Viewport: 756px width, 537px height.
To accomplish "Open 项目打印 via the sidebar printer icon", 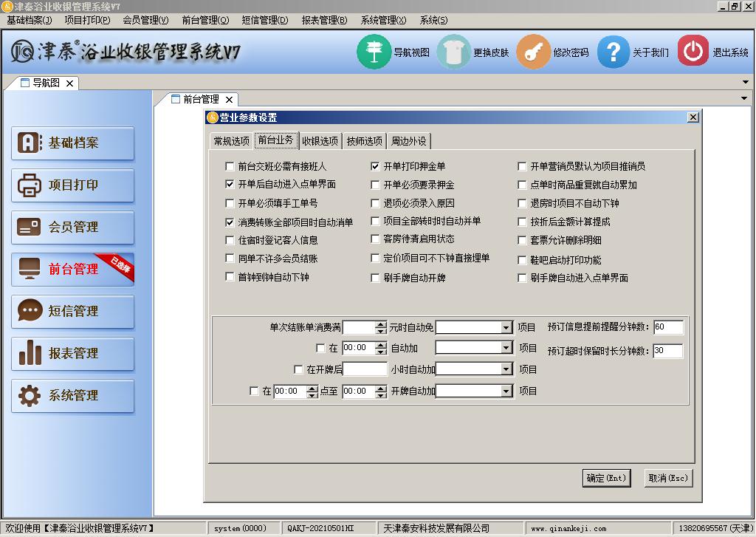I will pos(30,185).
